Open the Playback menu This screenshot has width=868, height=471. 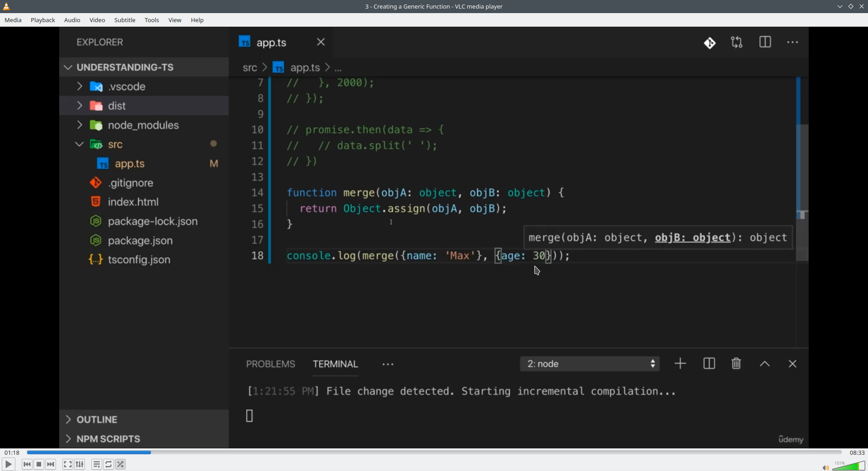point(43,20)
